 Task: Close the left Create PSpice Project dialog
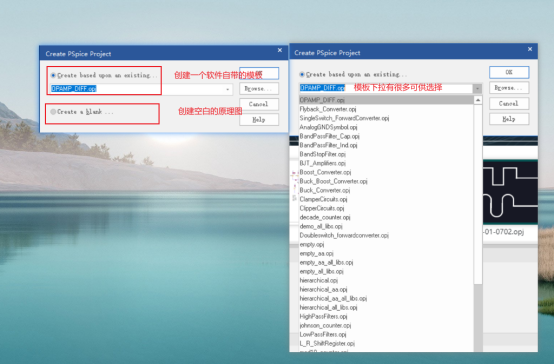tap(280, 50)
